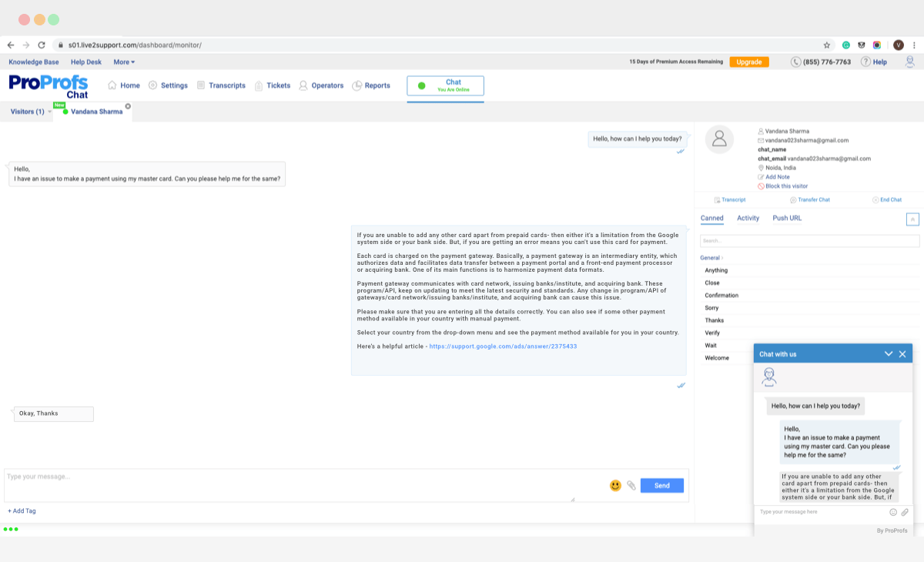Collapse the visitor details panel arrow
This screenshot has height=562, width=924.
click(912, 219)
